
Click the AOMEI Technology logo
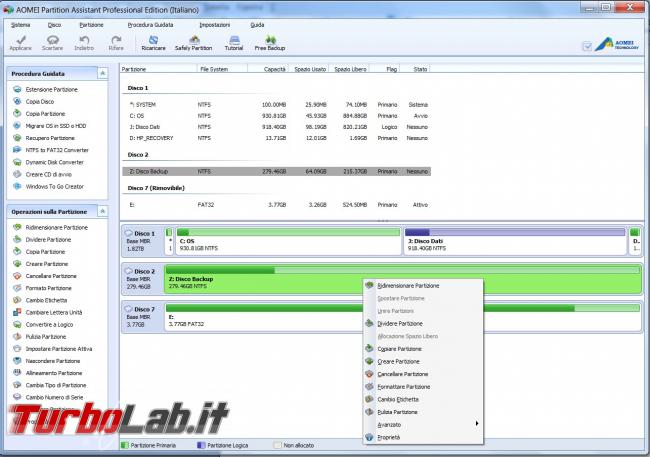point(616,44)
